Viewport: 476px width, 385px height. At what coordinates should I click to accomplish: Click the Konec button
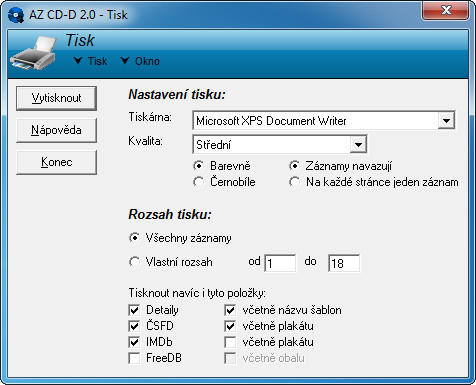(56, 162)
